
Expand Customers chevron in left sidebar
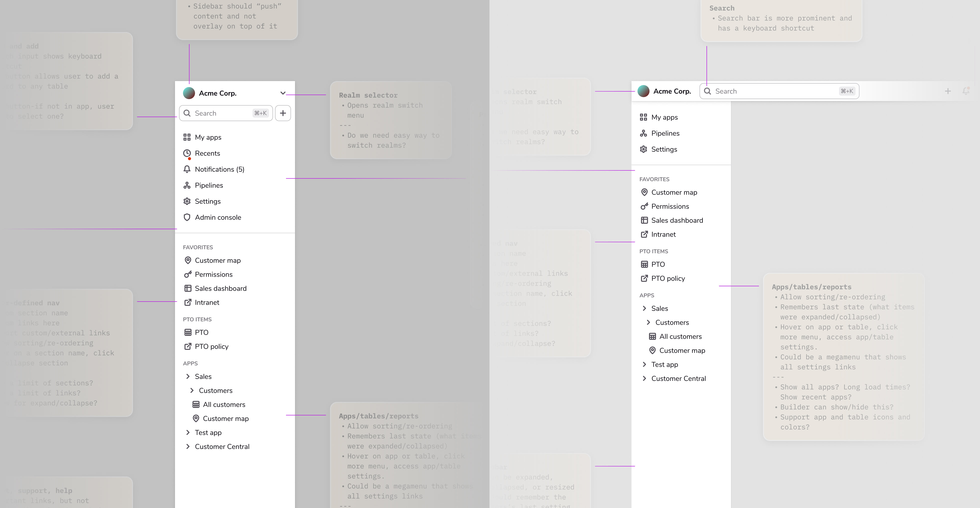[x=192, y=390]
